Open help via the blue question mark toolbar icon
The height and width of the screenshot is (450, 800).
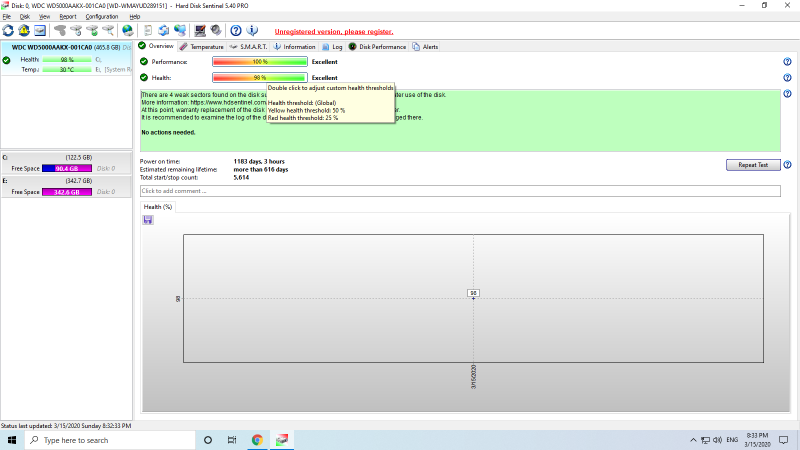[x=235, y=30]
